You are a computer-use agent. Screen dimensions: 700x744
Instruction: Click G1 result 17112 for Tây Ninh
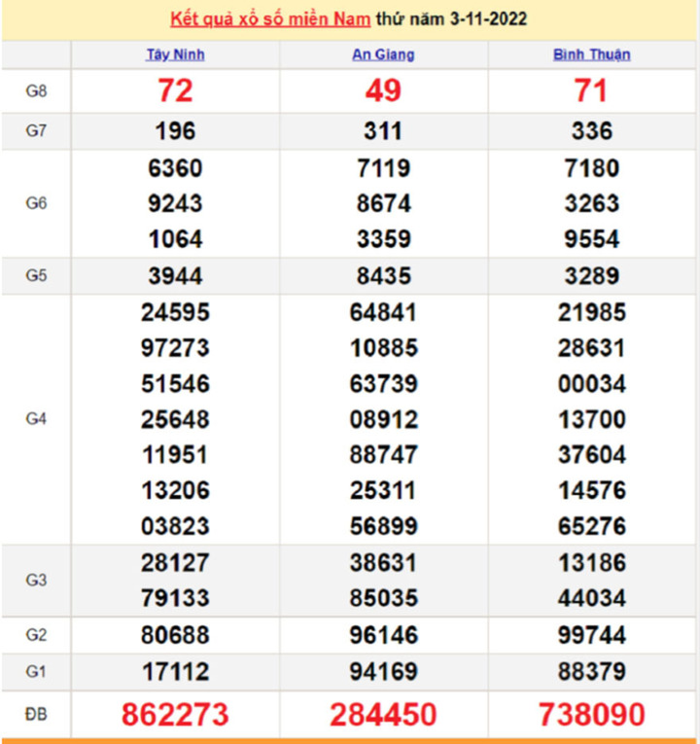click(x=175, y=672)
